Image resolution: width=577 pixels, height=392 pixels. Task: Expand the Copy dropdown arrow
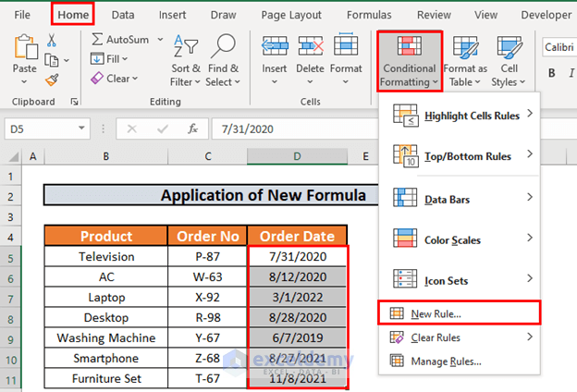tap(67, 60)
